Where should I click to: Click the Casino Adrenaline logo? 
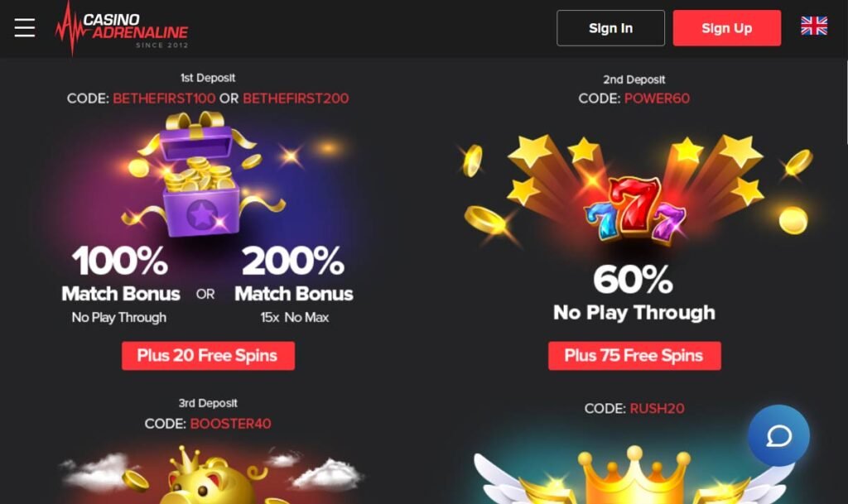click(122, 28)
